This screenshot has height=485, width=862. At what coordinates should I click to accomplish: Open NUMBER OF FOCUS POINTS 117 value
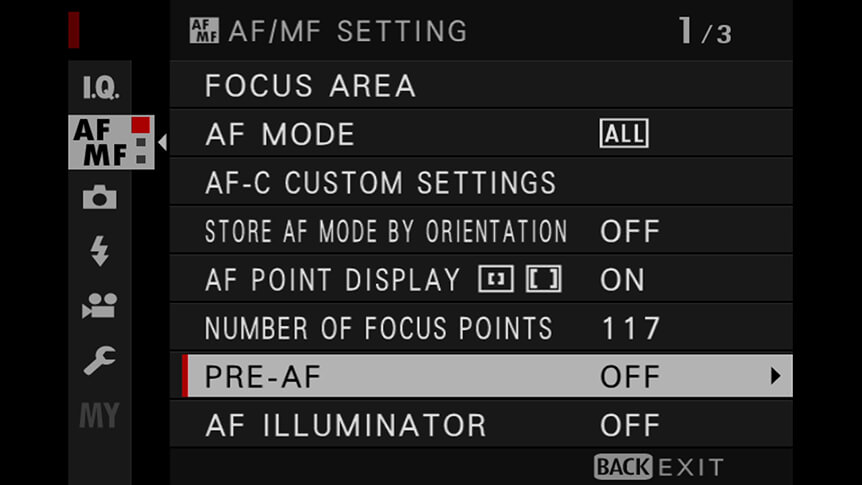[x=631, y=328]
